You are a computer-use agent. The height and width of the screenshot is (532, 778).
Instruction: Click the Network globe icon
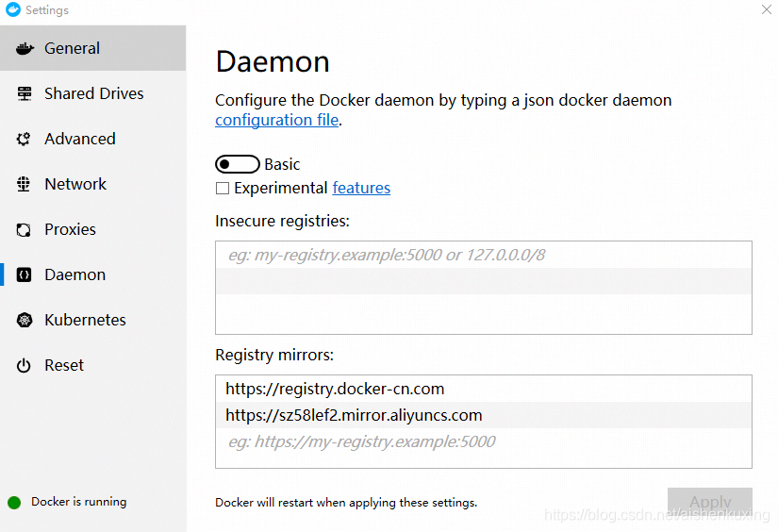24,184
